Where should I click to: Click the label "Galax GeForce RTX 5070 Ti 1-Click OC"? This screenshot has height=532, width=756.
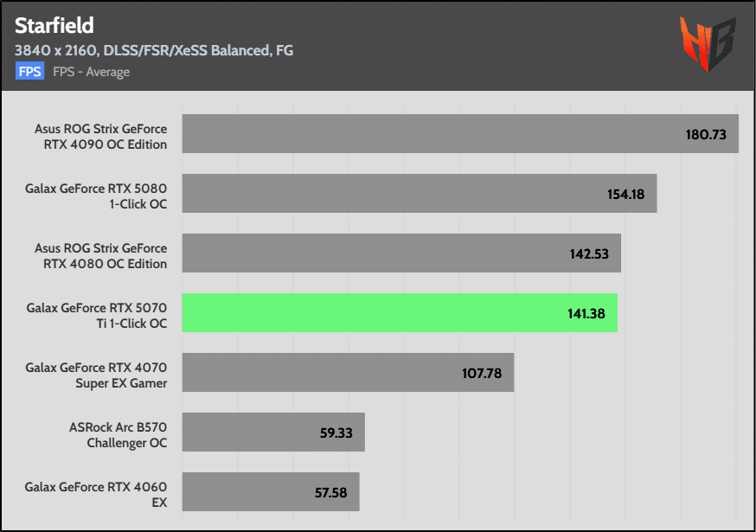click(97, 316)
